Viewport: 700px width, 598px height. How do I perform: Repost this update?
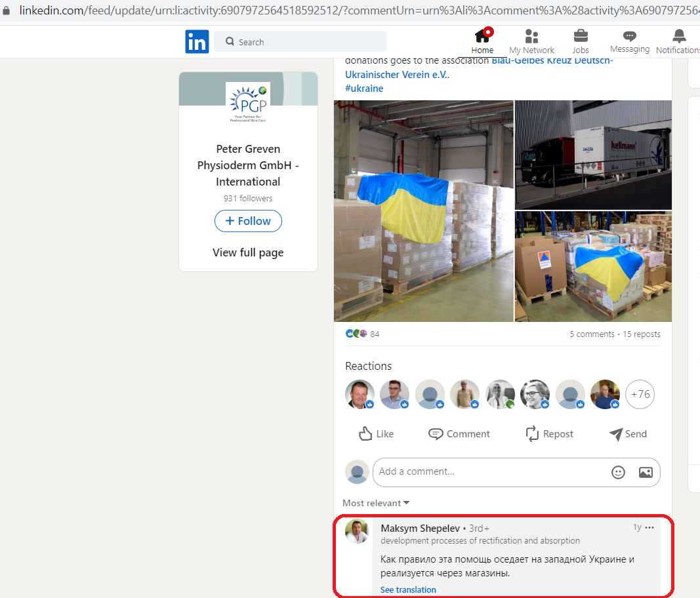(549, 434)
